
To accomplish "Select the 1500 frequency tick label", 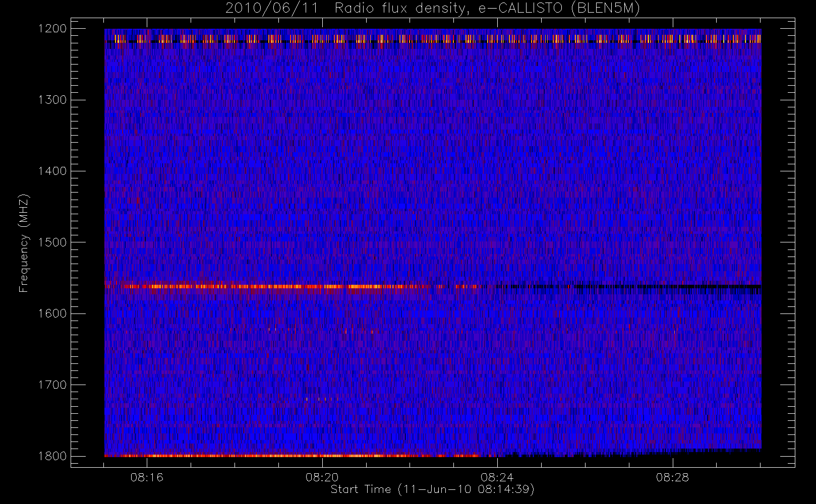I will click(52, 242).
